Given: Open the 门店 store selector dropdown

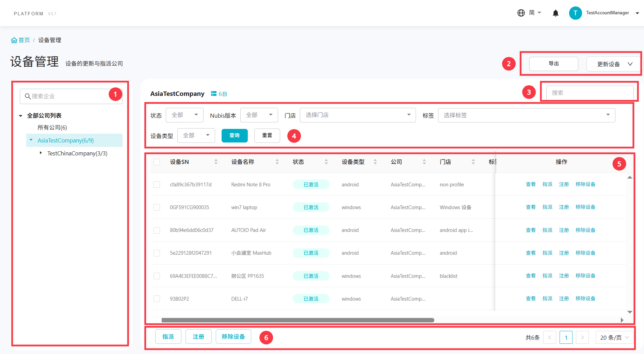Looking at the screenshot, I should [358, 115].
